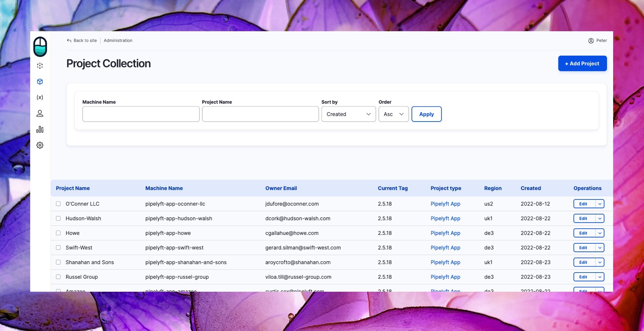Click the Peter user profile icon

coord(591,41)
